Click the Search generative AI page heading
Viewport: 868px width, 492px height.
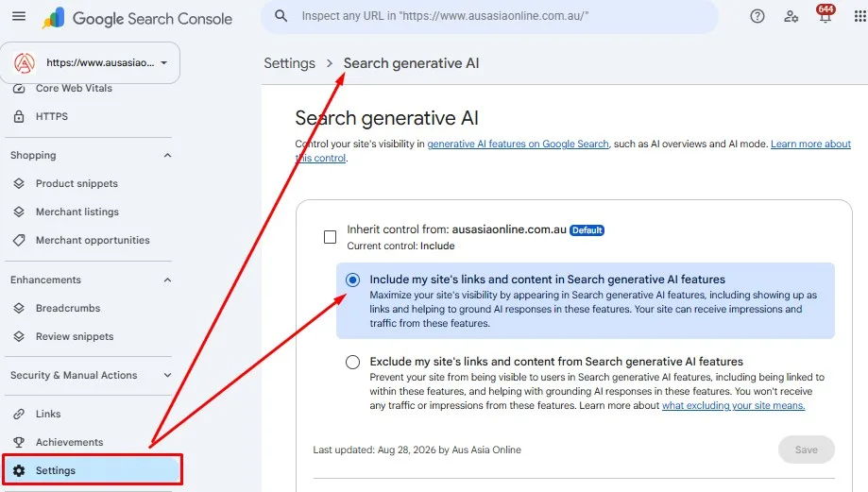pyautogui.click(x=386, y=118)
